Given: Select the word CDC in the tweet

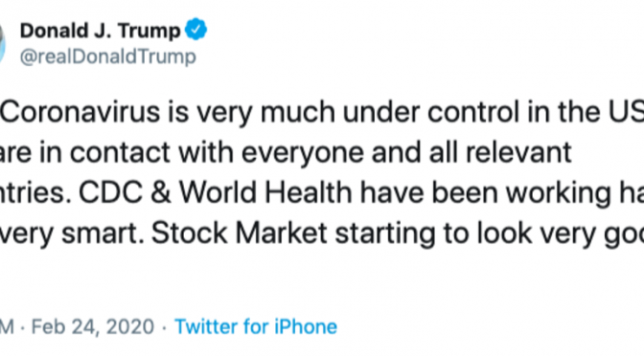Looking at the screenshot, I should click(x=110, y=192).
